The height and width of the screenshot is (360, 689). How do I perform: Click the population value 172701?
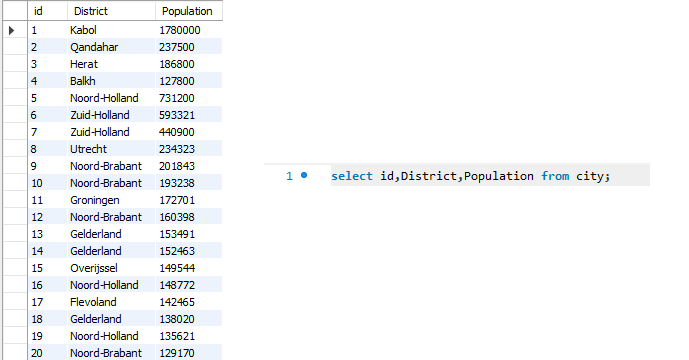pyautogui.click(x=177, y=200)
